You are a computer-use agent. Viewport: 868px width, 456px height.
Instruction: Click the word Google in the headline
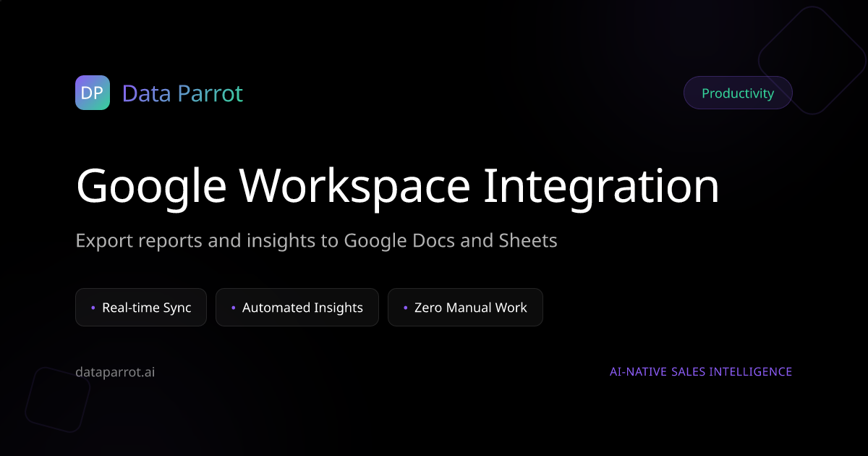tap(152, 187)
